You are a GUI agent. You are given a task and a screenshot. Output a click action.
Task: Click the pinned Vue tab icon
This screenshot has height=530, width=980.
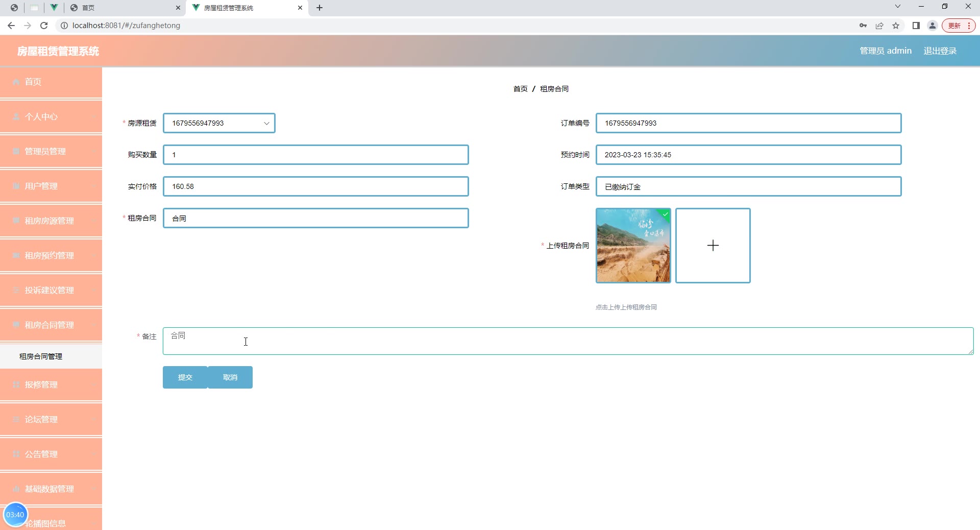(54, 8)
